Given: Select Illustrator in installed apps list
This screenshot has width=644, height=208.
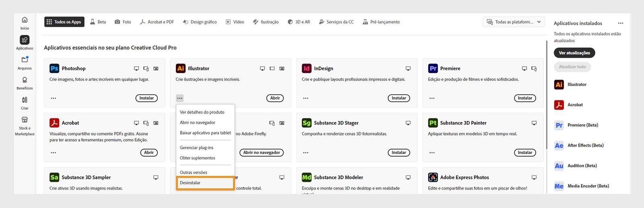Looking at the screenshot, I should 570,84.
